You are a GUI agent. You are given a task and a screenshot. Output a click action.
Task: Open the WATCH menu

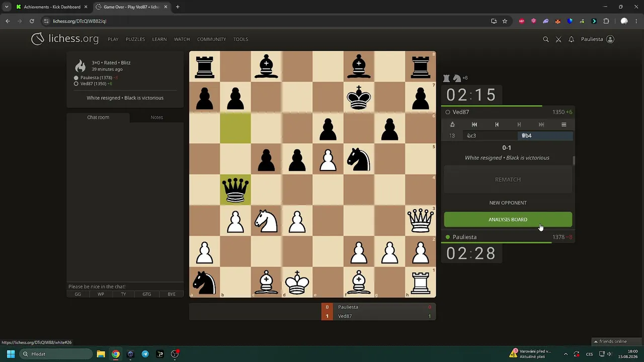pos(182,39)
